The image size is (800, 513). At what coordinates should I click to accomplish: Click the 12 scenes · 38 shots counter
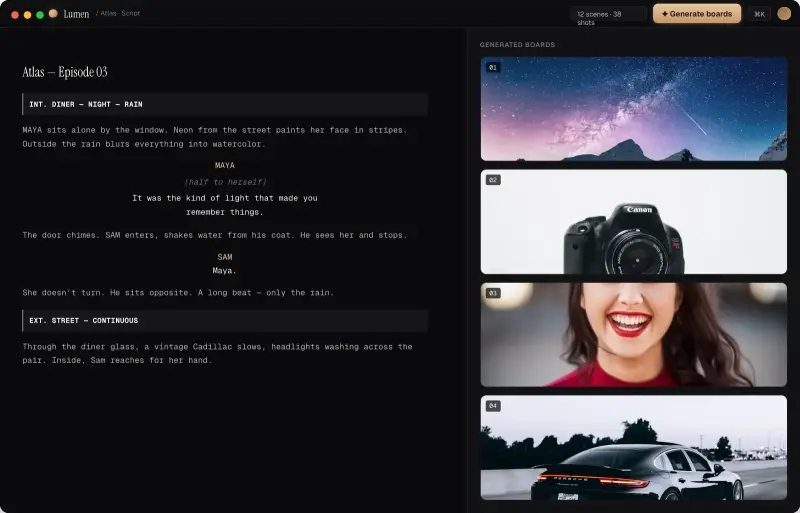pos(608,14)
